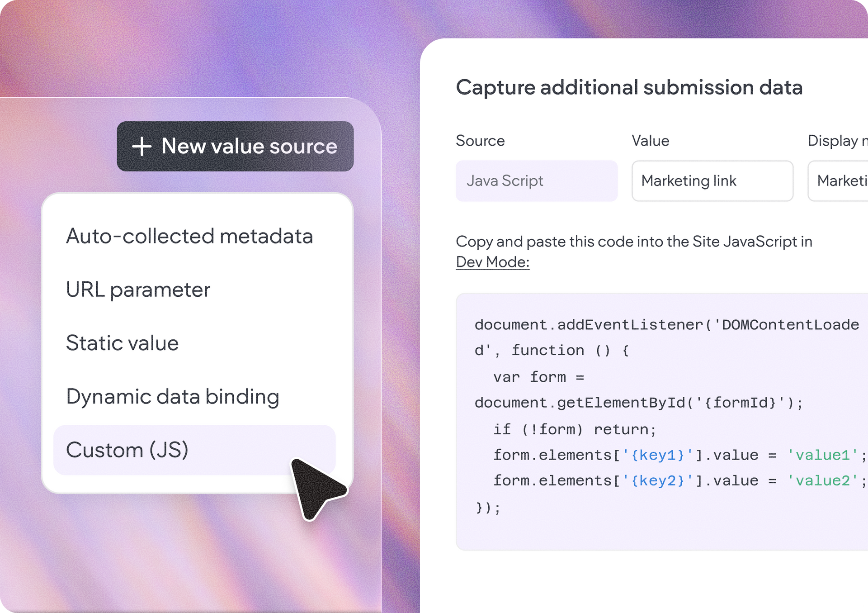The width and height of the screenshot is (868, 613).
Task: Click the Value column label
Action: [650, 141]
